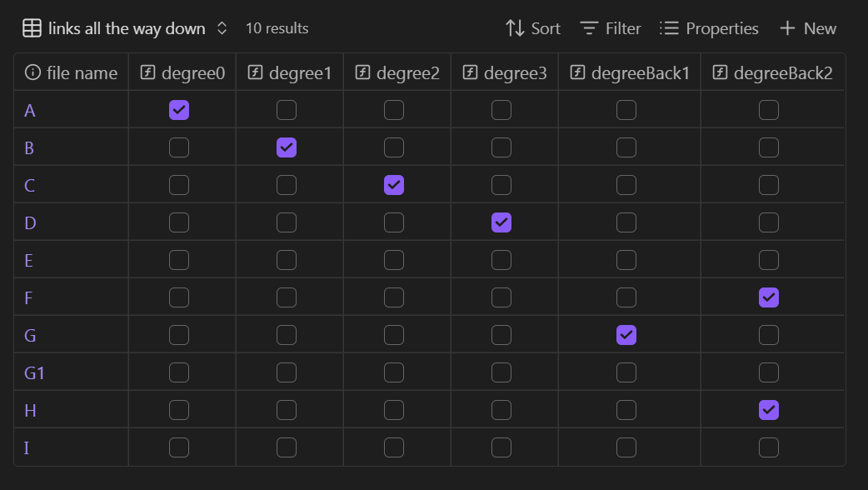Uncheck degreeBack1 checkbox in row G
The width and height of the screenshot is (868, 490).
tap(626, 335)
